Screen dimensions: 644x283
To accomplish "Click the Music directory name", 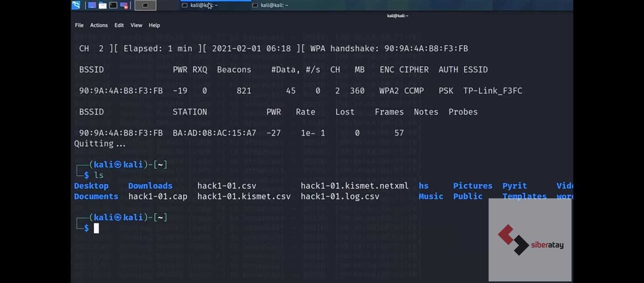I will click(431, 196).
